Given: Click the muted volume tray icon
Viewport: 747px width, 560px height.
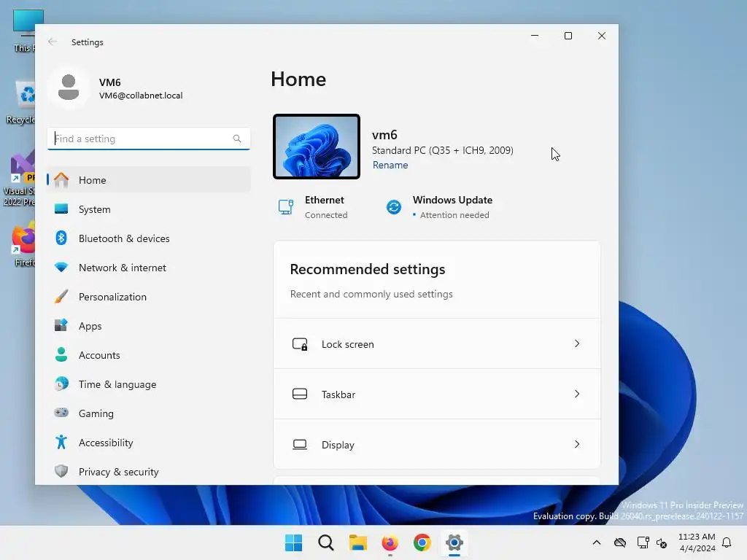Looking at the screenshot, I should click(x=662, y=542).
